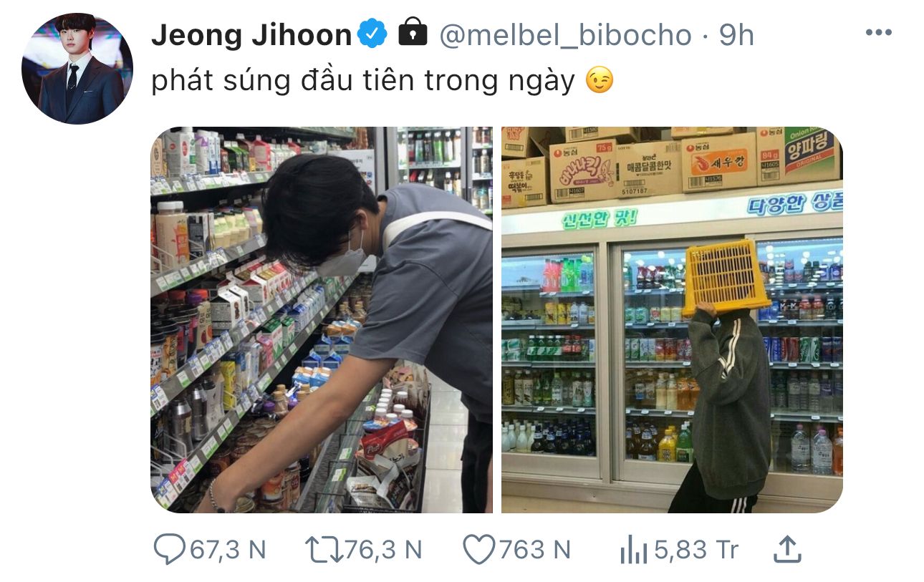
Task: Like the tweet with heart icon
Action: (478, 550)
